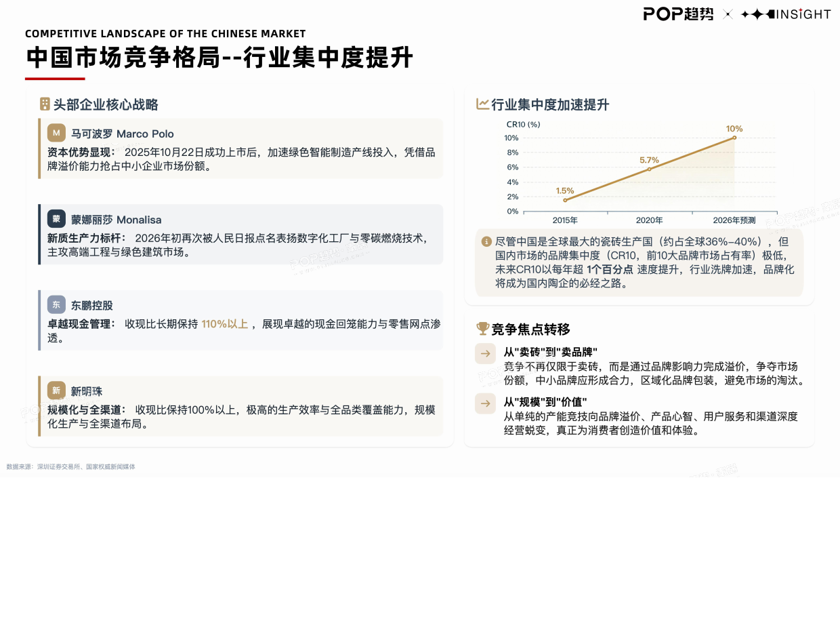This screenshot has width=840, height=621.
Task: Click the label 资本优势显现
Action: 81,153
